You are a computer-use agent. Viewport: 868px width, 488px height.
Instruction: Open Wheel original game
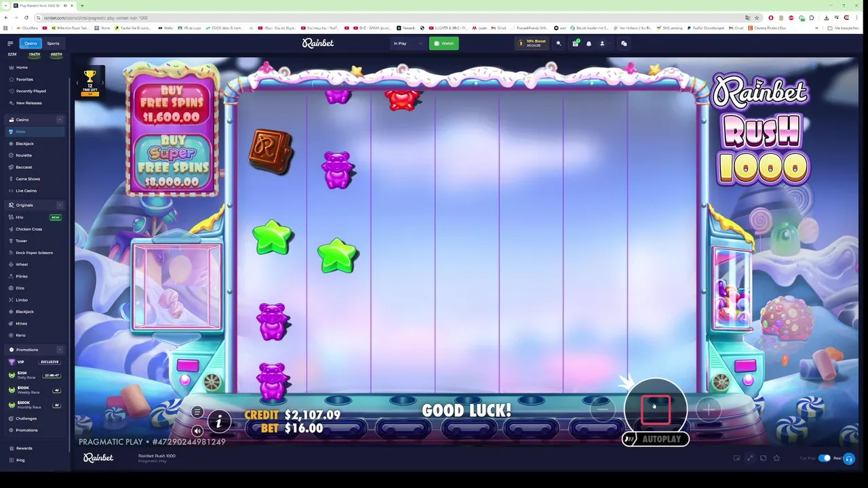pyautogui.click(x=22, y=264)
